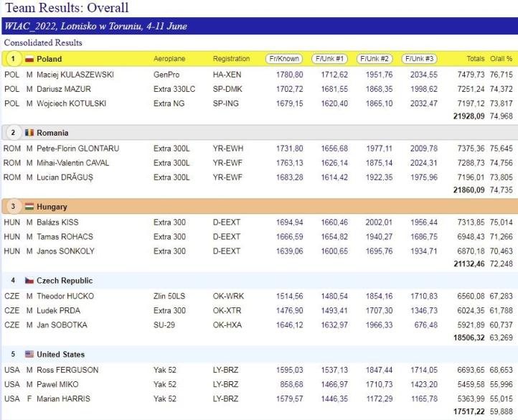The width and height of the screenshot is (518, 420).
Task: Click the O/all % column header
Action: point(501,59)
